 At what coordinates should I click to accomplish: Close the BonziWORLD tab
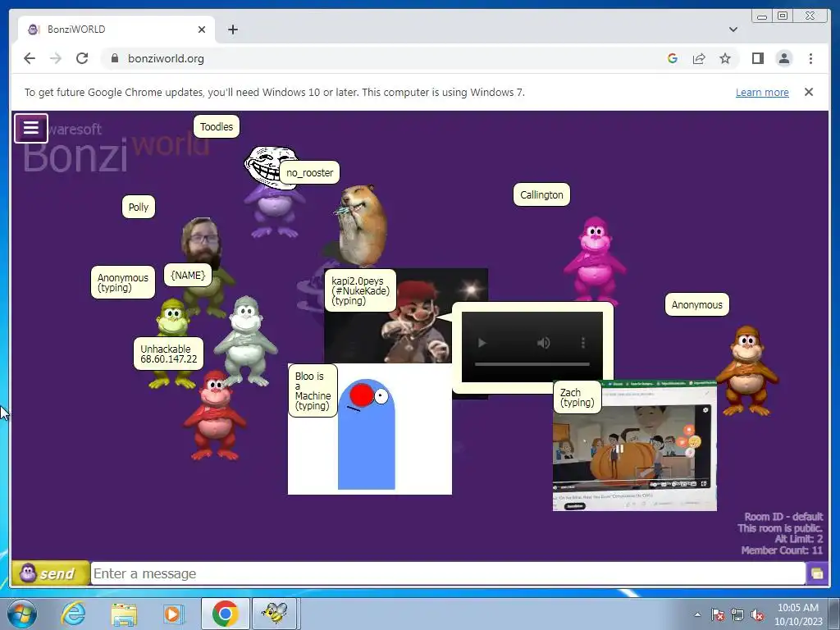coord(202,30)
